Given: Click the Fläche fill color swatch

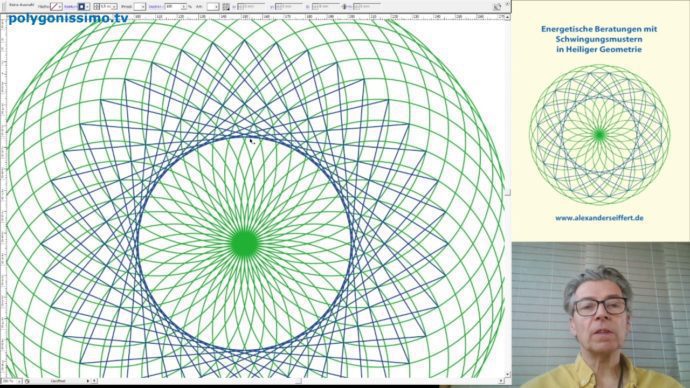Looking at the screenshot, I should click(55, 7).
